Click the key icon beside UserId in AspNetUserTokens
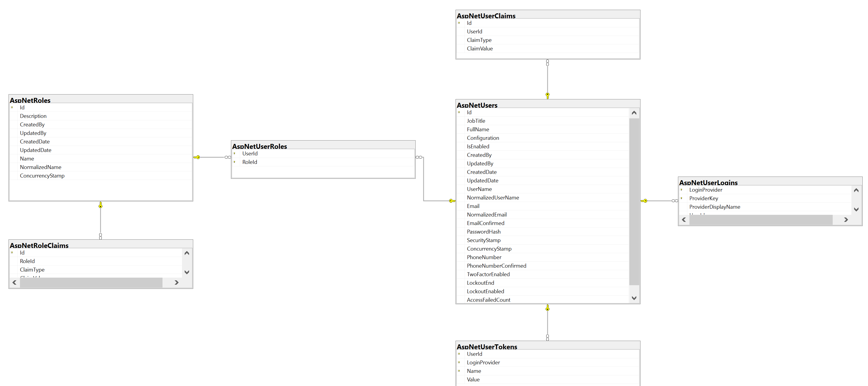This screenshot has width=868, height=386. click(x=459, y=354)
